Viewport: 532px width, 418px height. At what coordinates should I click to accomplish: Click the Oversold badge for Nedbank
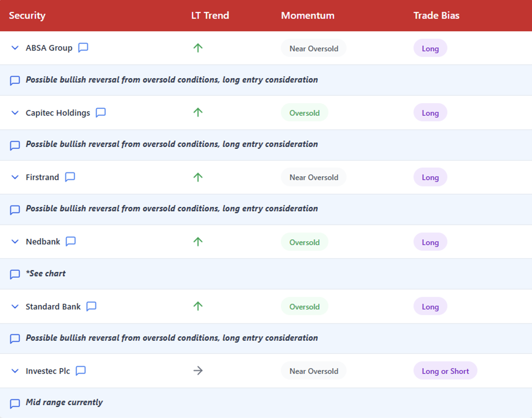[304, 242]
